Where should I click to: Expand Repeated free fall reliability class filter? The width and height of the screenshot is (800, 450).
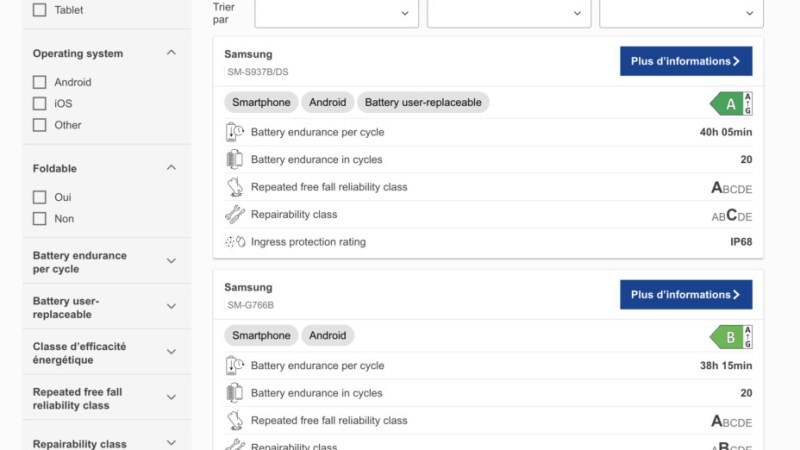[171, 397]
